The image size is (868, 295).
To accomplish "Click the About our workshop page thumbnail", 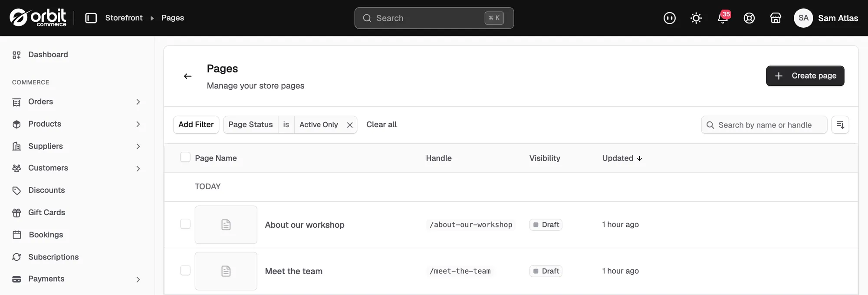I will pos(226,225).
